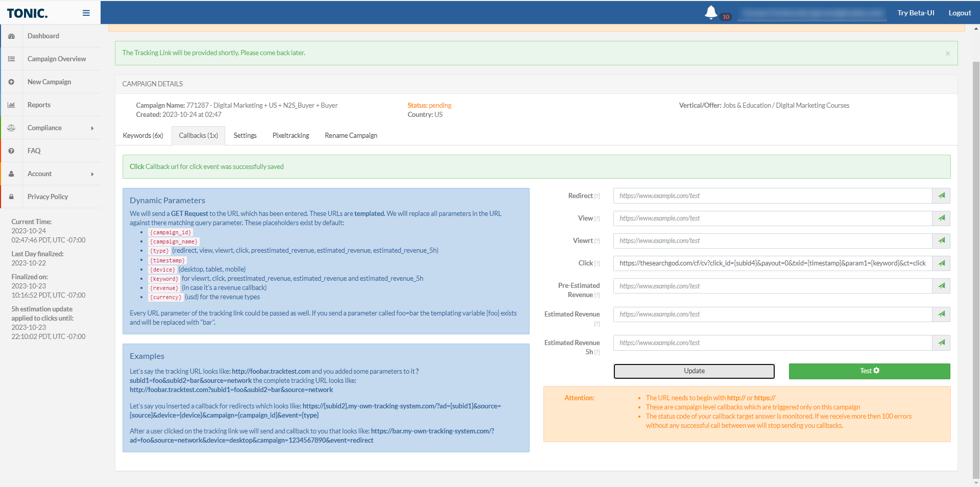Click the {timestamp} placeholder text
Image resolution: width=980 pixels, height=487 pixels.
(x=168, y=260)
